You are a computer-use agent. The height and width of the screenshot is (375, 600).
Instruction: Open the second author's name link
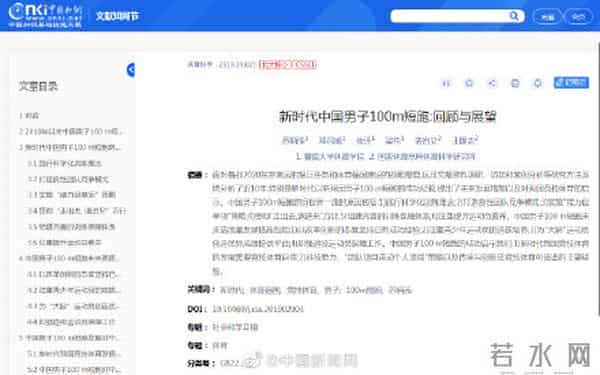pos(331,140)
